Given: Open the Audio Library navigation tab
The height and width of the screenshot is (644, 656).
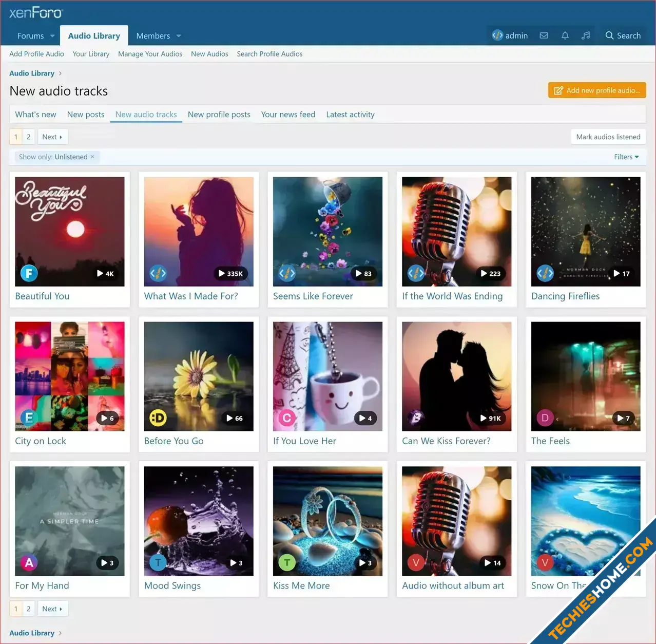Looking at the screenshot, I should tap(94, 36).
